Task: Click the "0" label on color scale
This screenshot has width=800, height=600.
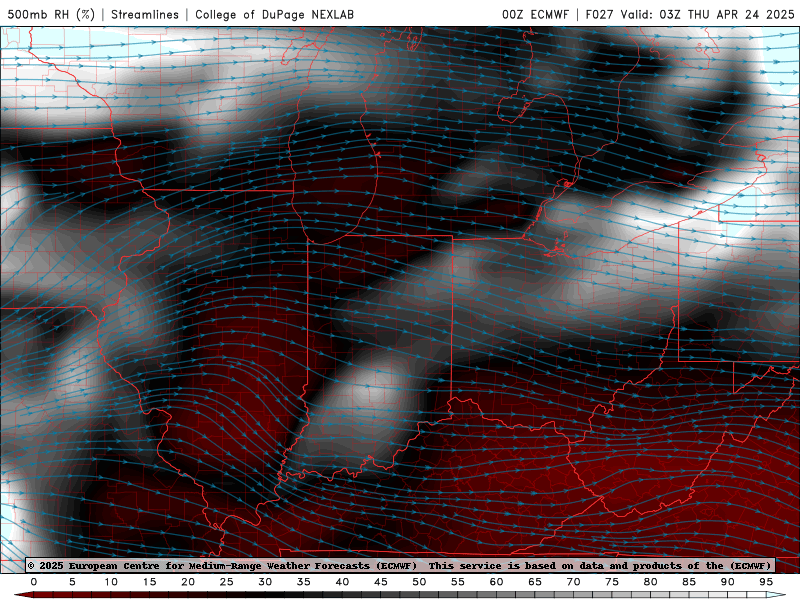Action: [34, 582]
